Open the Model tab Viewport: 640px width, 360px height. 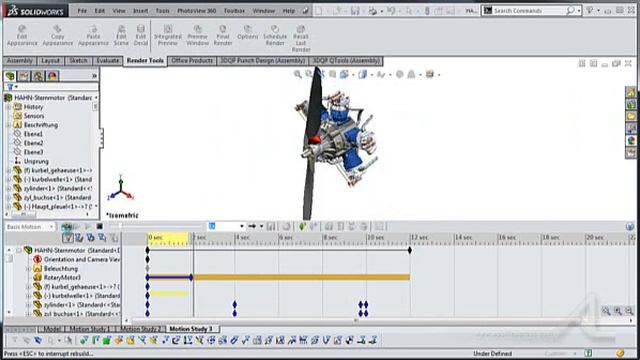tap(52, 329)
